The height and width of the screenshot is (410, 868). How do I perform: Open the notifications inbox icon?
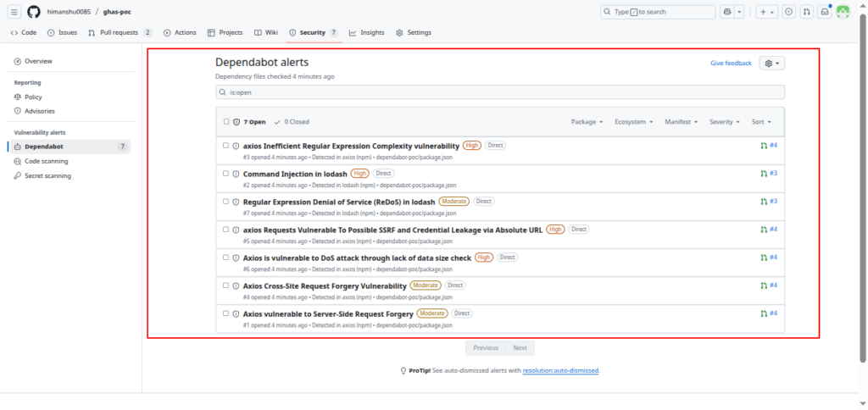click(x=824, y=12)
